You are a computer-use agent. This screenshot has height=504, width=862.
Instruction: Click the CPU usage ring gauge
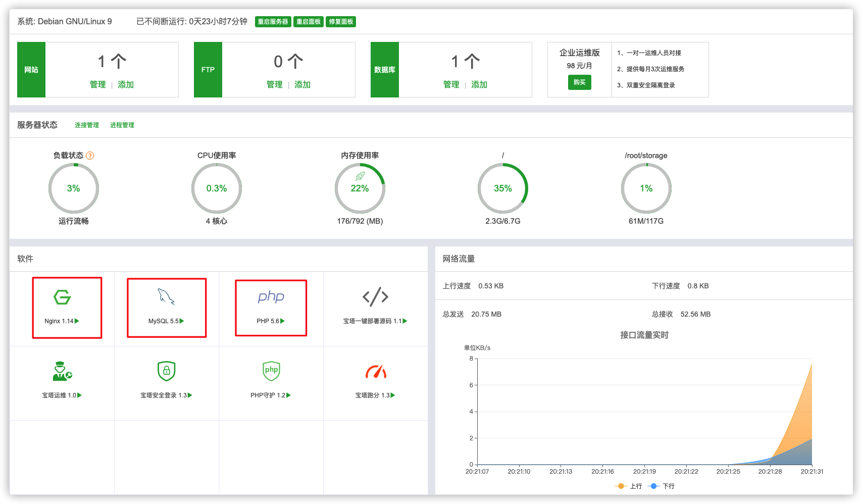tap(217, 188)
